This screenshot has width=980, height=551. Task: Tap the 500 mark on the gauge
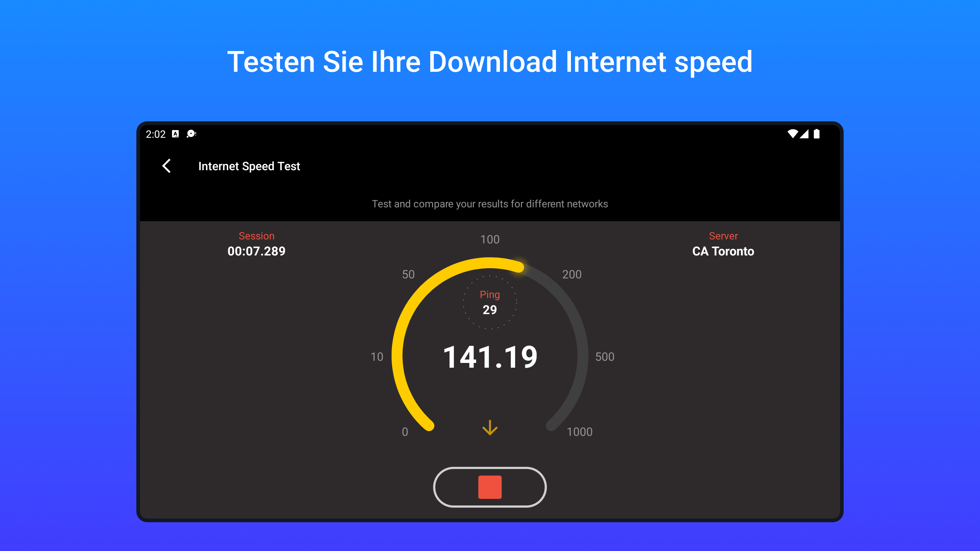604,357
